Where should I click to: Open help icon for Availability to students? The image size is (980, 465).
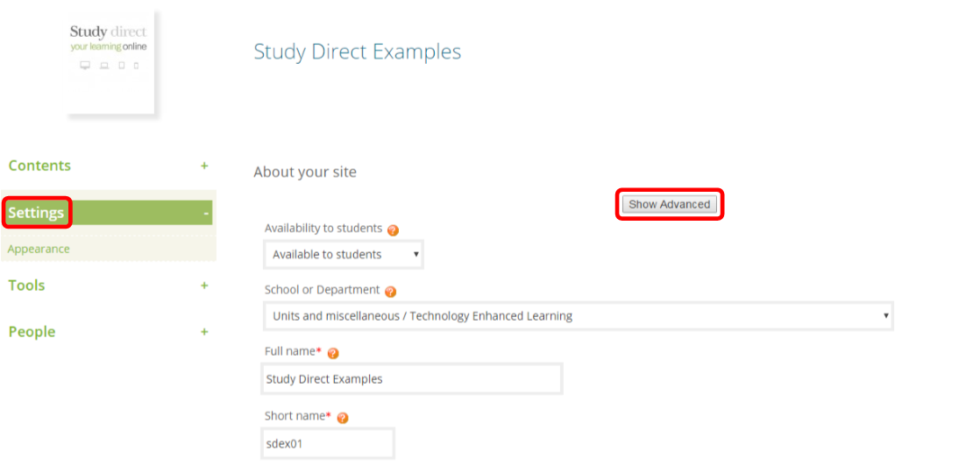click(x=393, y=230)
